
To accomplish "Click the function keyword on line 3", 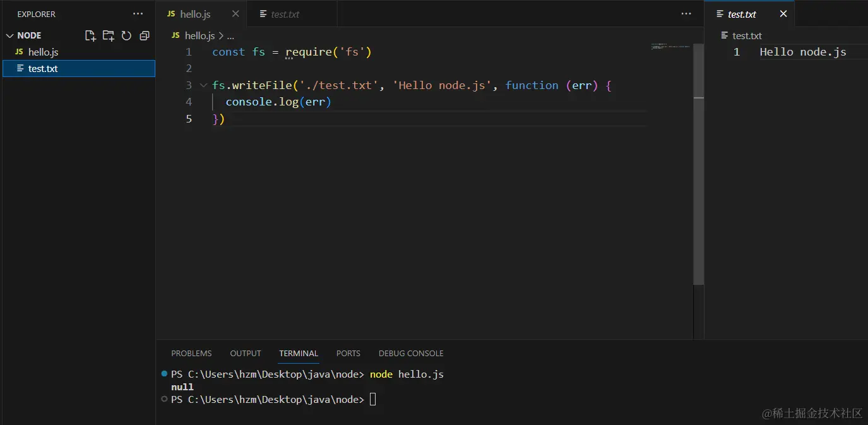I will coord(532,85).
